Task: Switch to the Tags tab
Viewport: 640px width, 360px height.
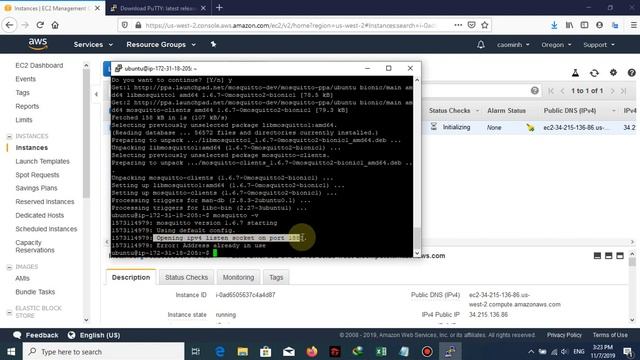Action: pyautogui.click(x=276, y=277)
